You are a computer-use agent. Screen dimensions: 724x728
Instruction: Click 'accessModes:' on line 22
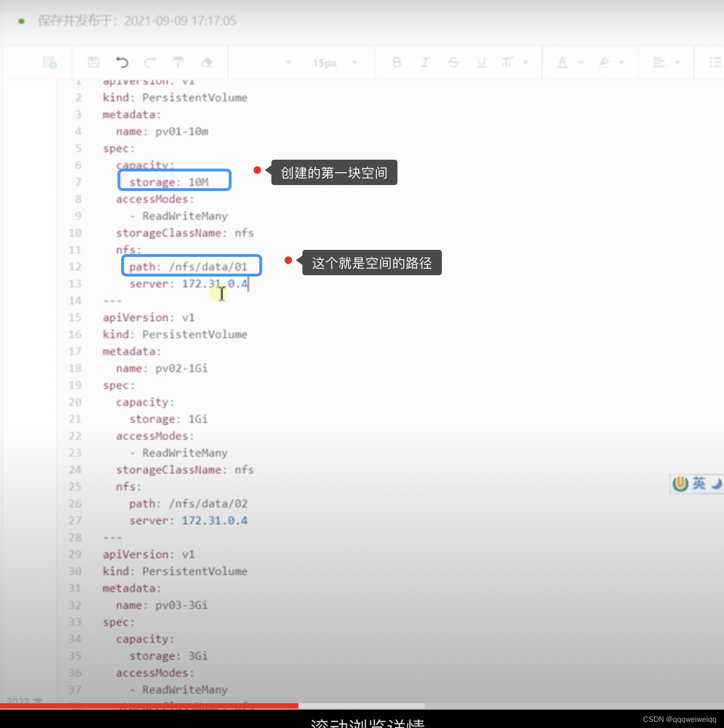(155, 436)
